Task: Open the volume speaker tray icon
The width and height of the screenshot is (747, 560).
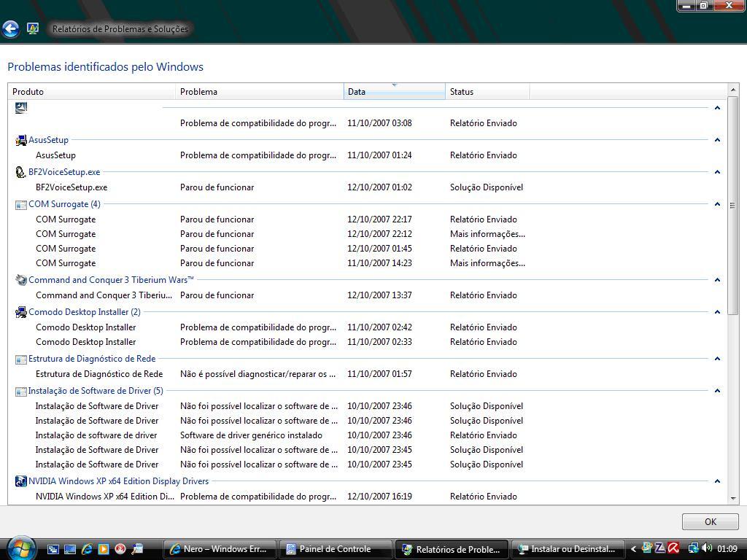Action: click(707, 548)
